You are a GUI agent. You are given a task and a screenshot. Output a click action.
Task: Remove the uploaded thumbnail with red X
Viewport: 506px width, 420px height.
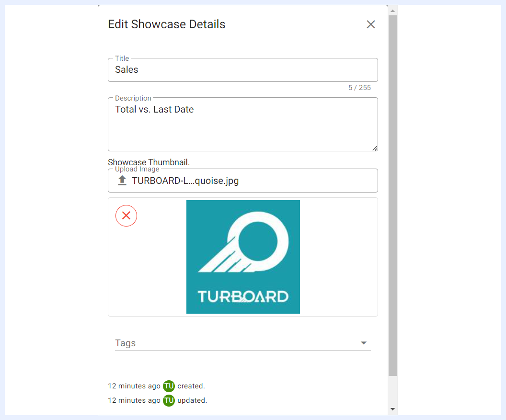(126, 216)
